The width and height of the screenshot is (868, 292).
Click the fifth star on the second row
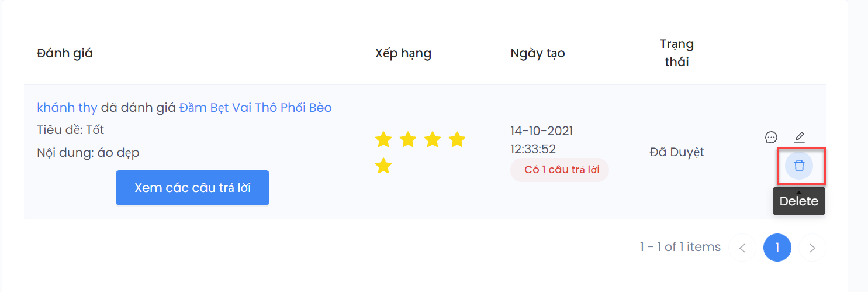coord(383,166)
